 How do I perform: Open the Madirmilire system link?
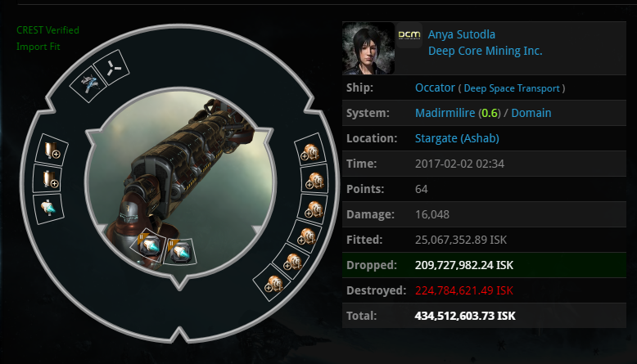tap(445, 113)
